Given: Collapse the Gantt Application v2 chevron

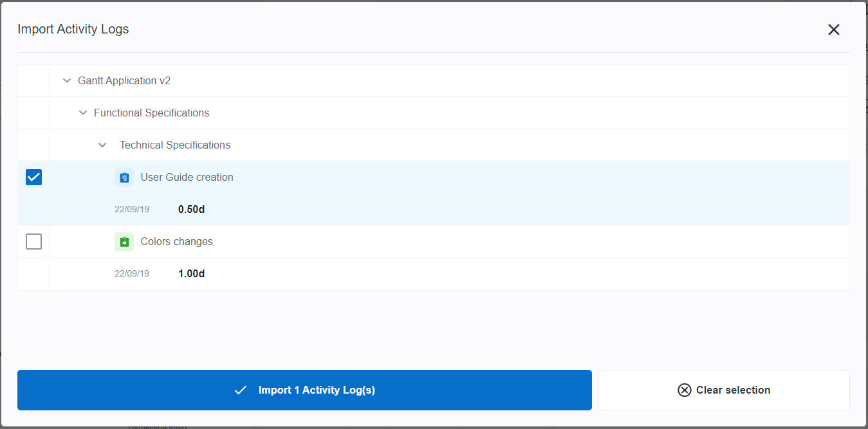Looking at the screenshot, I should pos(66,81).
